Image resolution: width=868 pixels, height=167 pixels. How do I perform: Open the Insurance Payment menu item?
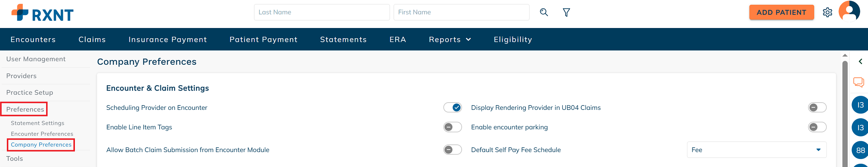pos(168,40)
